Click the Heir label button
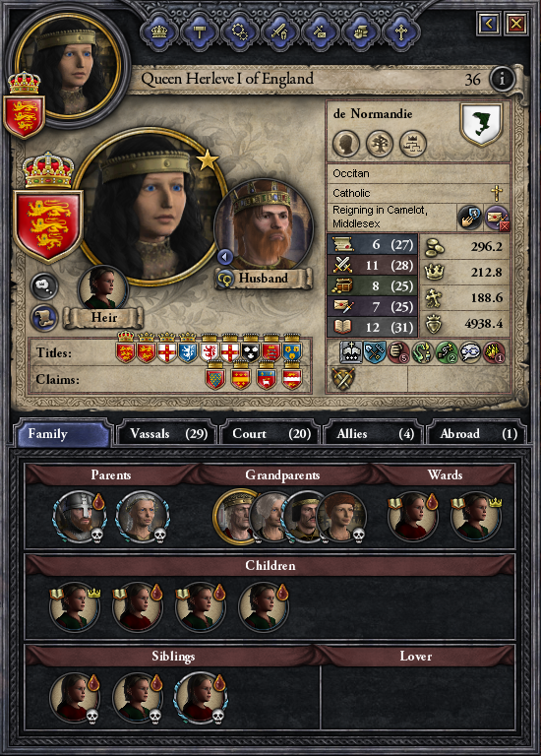This screenshot has width=541, height=756. 104,318
